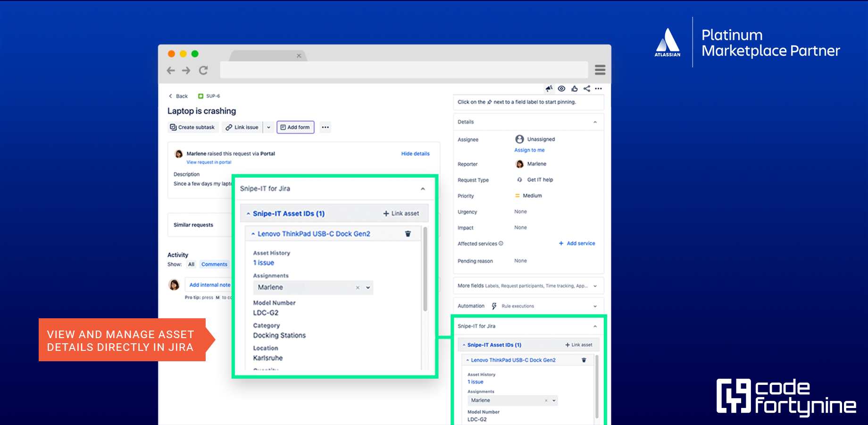
Task: Click the Unassigned assignee field
Action: coord(535,139)
